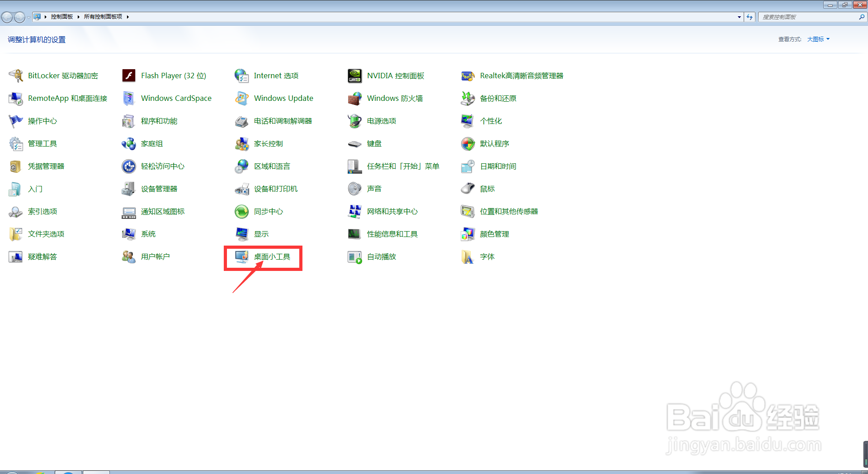Open the 家长控制 icon
This screenshot has height=474, width=868.
pos(242,143)
